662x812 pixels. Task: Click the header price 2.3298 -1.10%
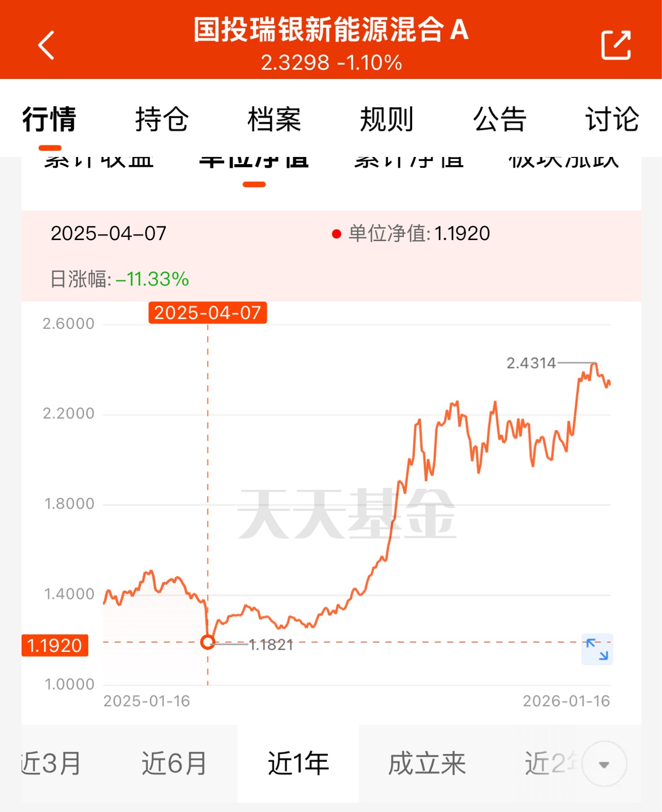pos(331,63)
